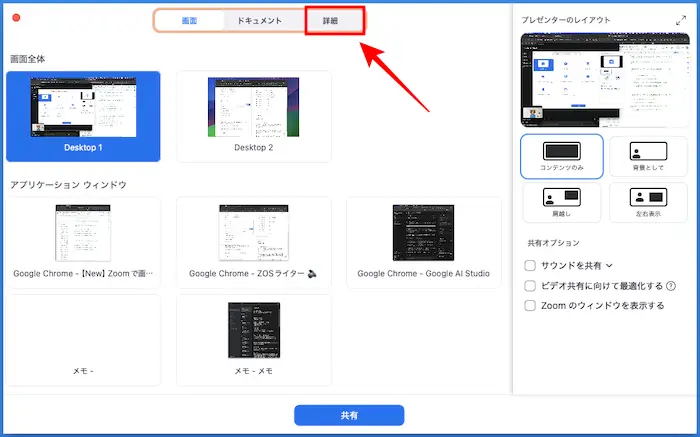700x437 pixels.
Task: Expand the presenter layout preview icon
Action: tap(681, 19)
